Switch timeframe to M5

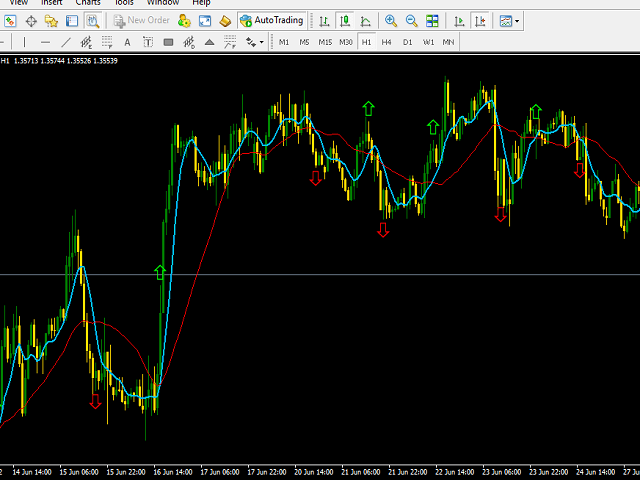click(x=304, y=42)
